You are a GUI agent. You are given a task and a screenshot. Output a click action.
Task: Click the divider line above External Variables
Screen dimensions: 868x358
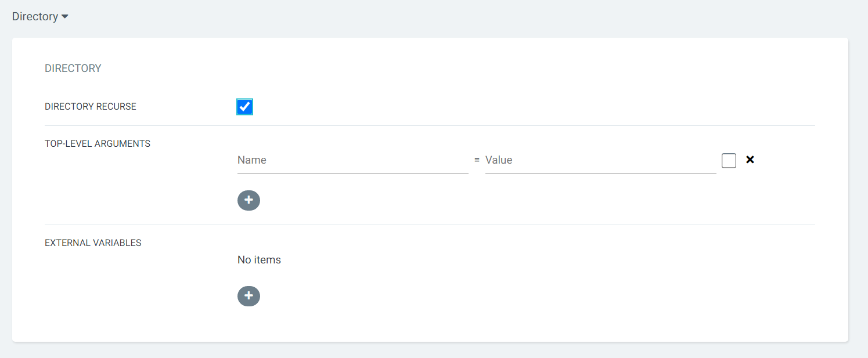[430, 225]
